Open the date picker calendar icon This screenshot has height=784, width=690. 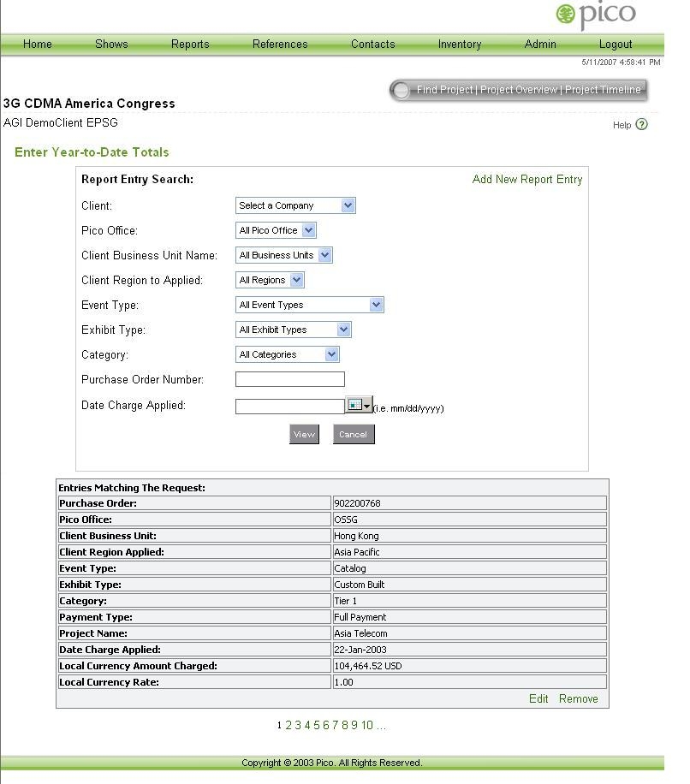359,405
